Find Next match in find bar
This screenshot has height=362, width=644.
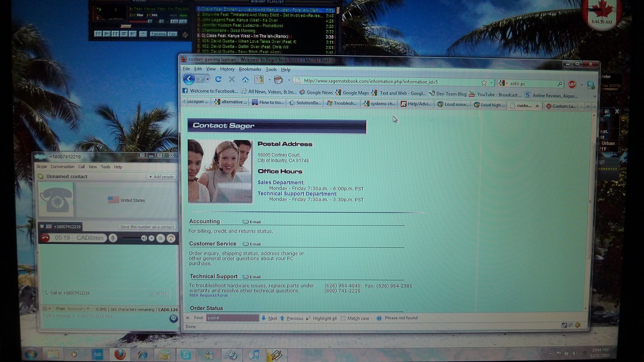(269, 318)
